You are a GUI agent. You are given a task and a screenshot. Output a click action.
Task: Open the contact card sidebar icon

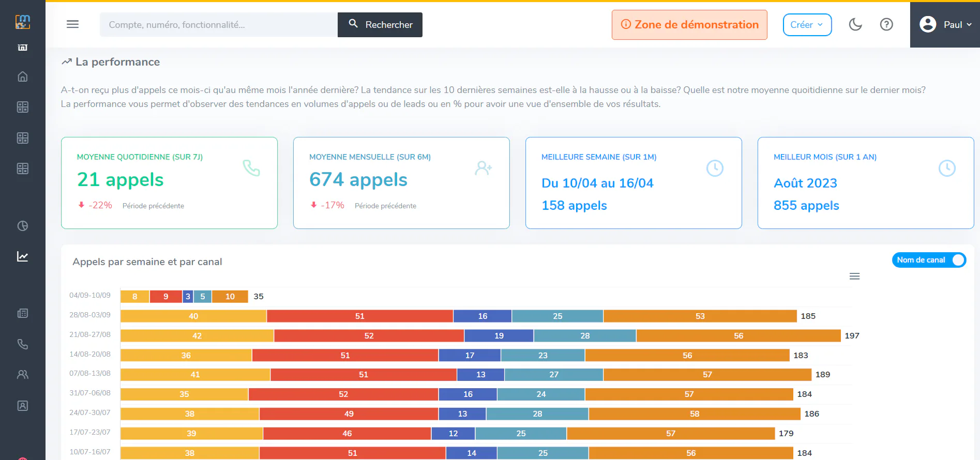[23, 406]
